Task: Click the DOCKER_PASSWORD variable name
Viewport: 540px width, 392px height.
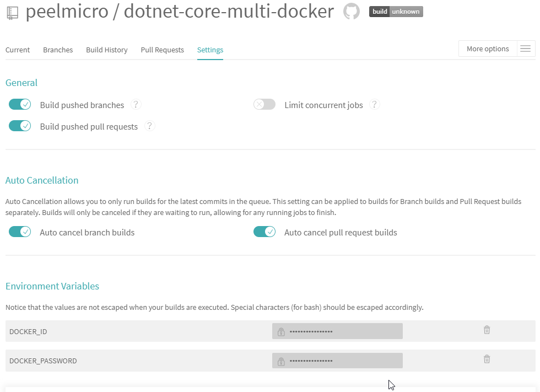Action: (x=43, y=361)
